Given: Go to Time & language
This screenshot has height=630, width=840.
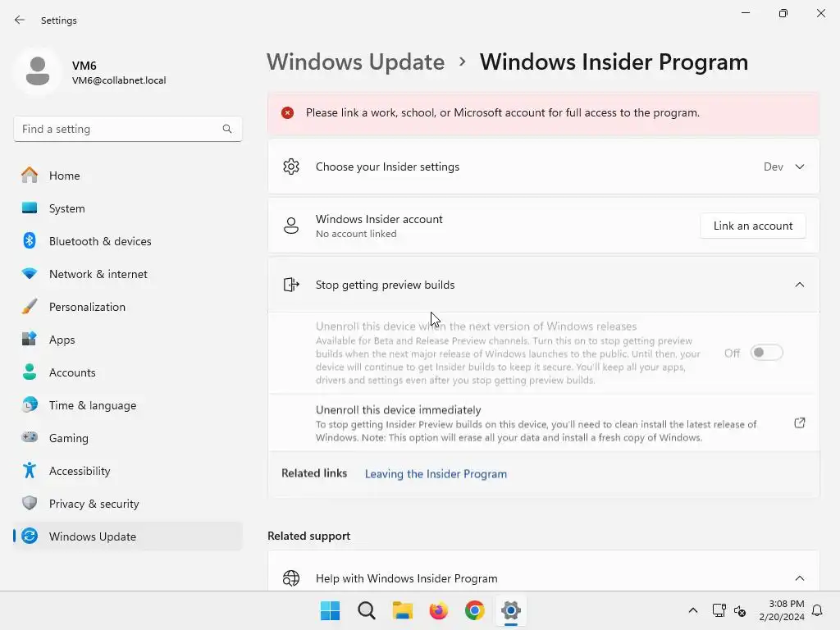Looking at the screenshot, I should 127,404.
